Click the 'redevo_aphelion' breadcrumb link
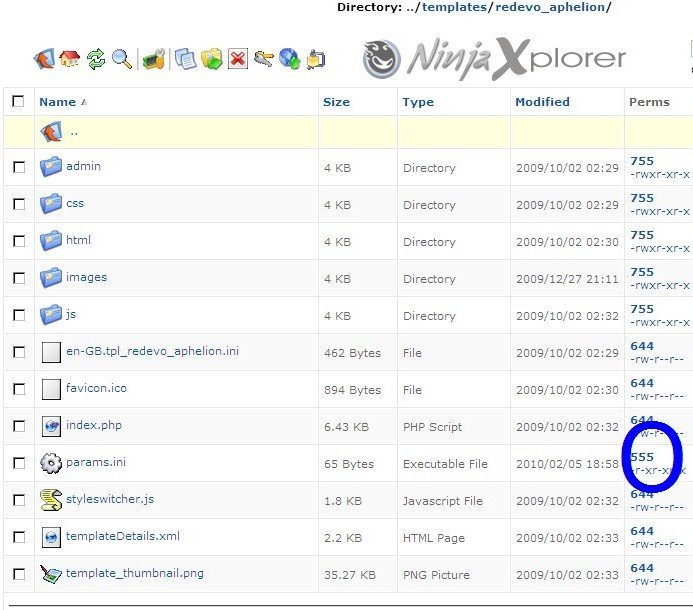 (x=550, y=7)
